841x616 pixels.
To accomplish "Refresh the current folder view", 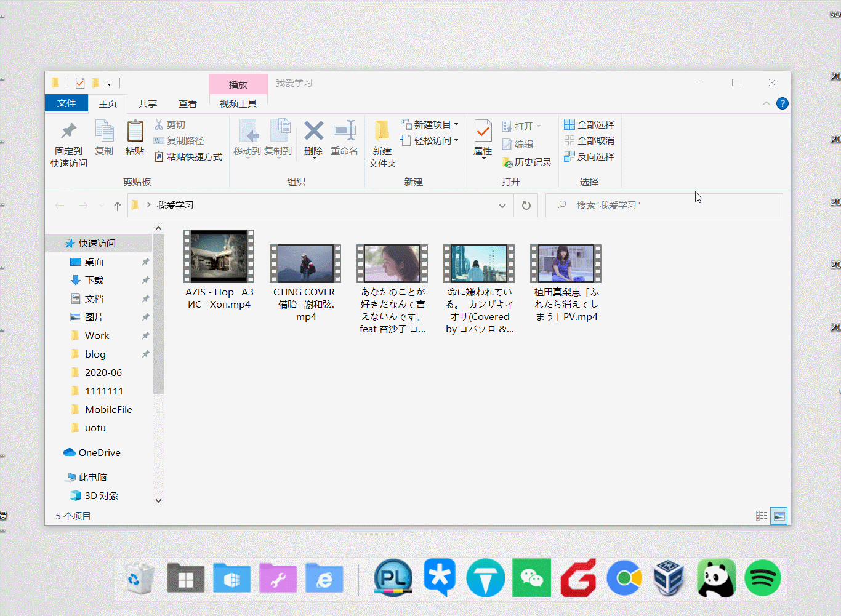I will point(526,206).
